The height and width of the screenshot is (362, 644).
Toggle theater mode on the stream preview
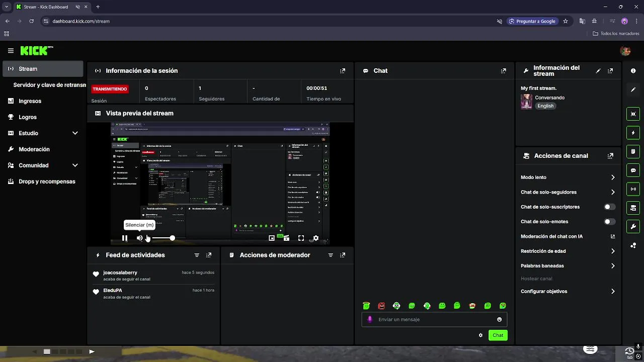(x=286, y=238)
